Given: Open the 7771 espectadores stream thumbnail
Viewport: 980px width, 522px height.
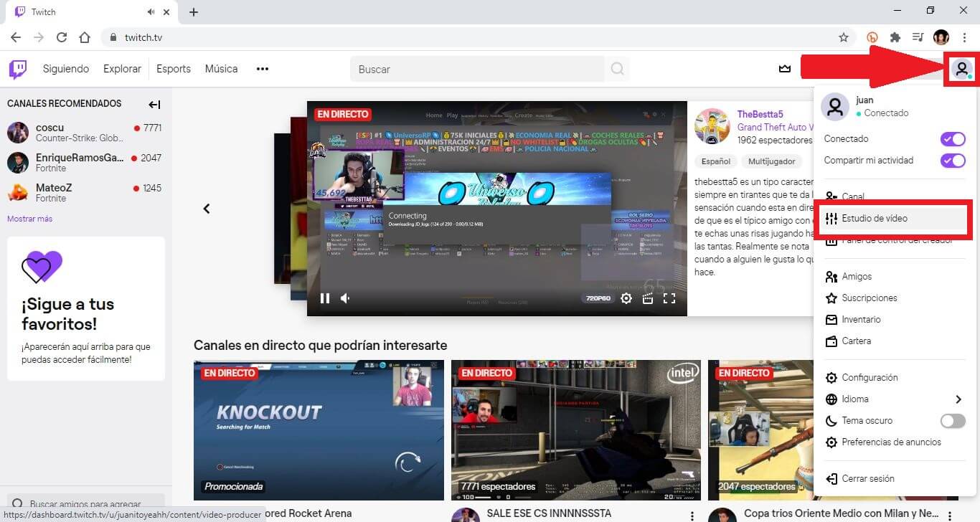Looking at the screenshot, I should (576, 430).
